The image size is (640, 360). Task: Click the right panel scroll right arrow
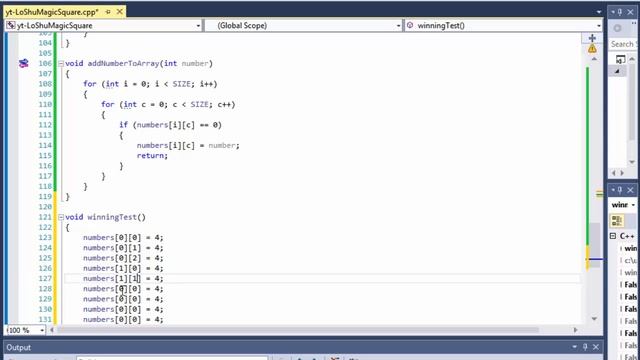(622, 173)
